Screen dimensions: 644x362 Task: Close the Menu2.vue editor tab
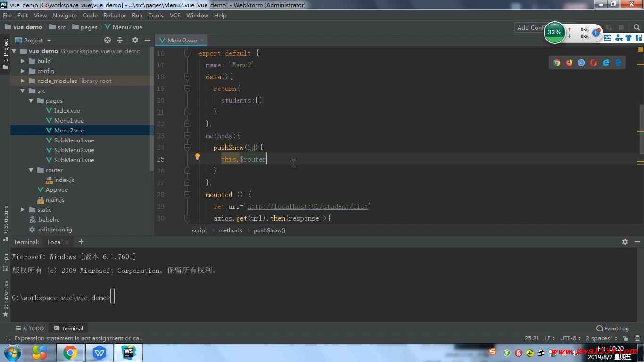click(202, 40)
